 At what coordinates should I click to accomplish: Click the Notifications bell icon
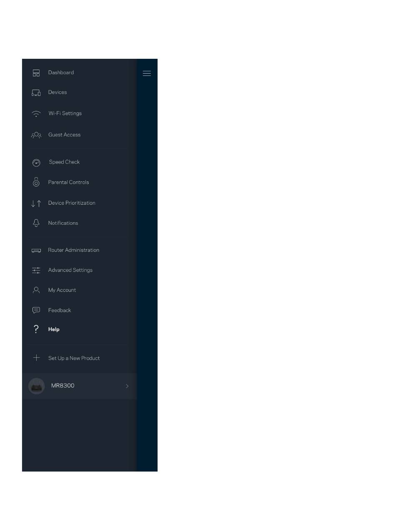point(36,223)
